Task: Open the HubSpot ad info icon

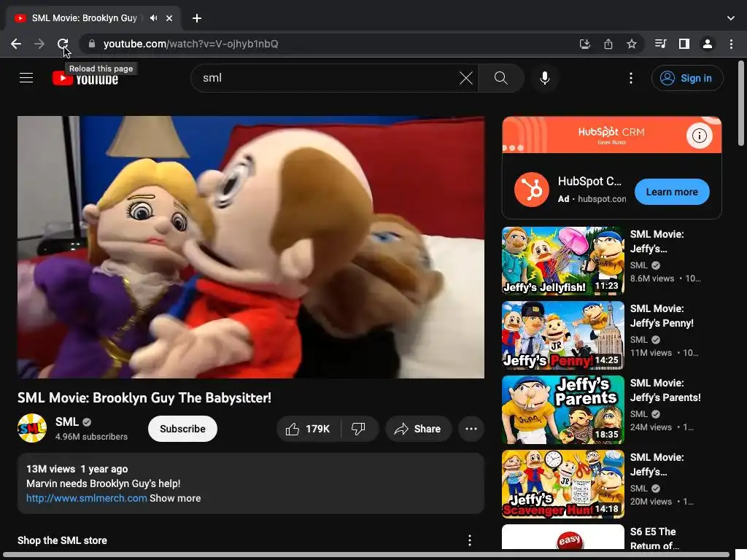Action: [x=699, y=136]
